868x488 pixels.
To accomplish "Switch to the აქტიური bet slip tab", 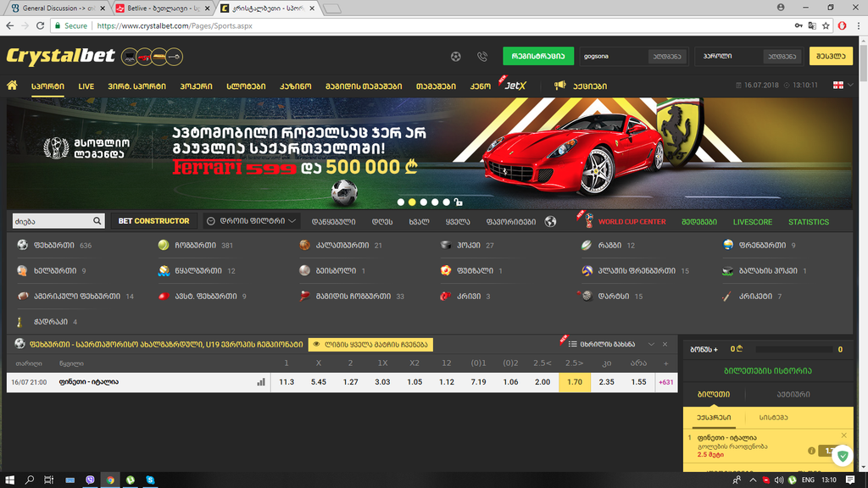I will click(793, 395).
